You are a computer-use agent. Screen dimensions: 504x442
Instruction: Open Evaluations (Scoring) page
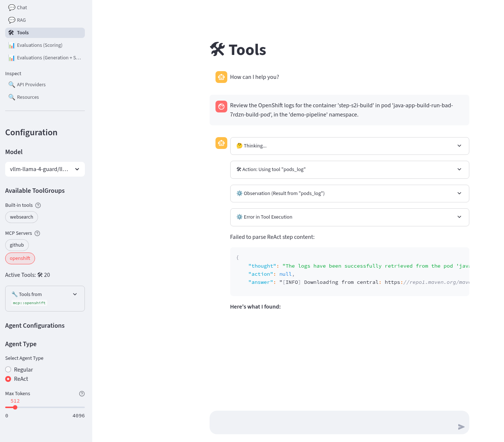45,45
